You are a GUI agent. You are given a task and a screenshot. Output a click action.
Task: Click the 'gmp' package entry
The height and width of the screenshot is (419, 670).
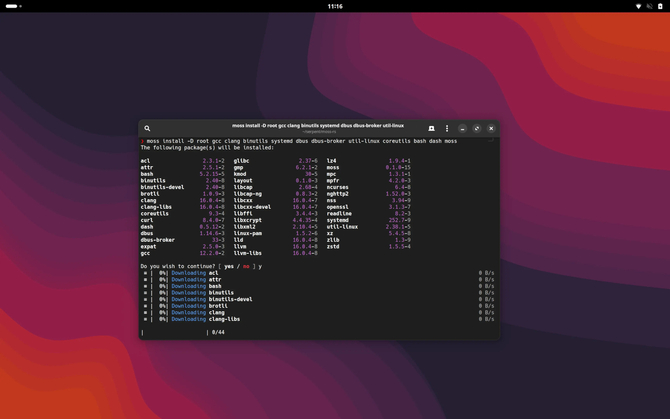238,167
